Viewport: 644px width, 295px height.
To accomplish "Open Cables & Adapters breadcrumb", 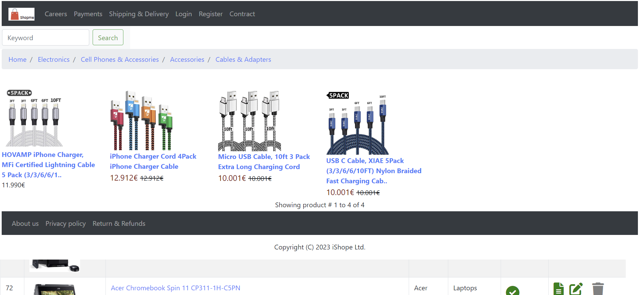I will pyautogui.click(x=243, y=59).
